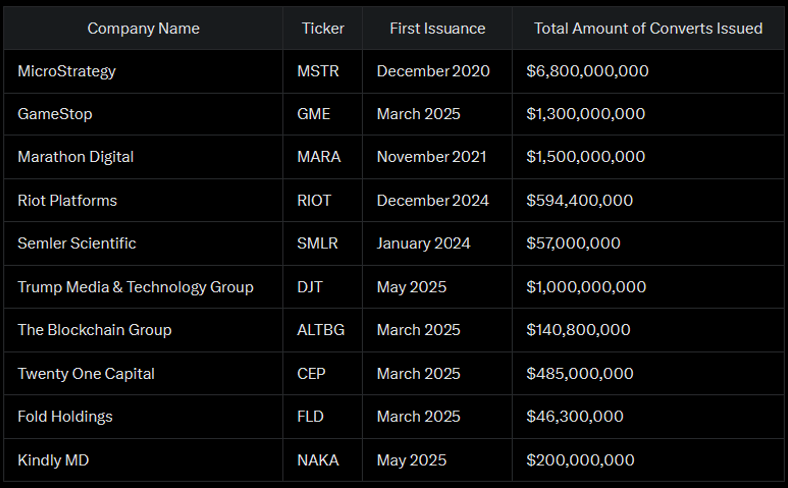Click the Fold Holdings company cell

[65, 416]
